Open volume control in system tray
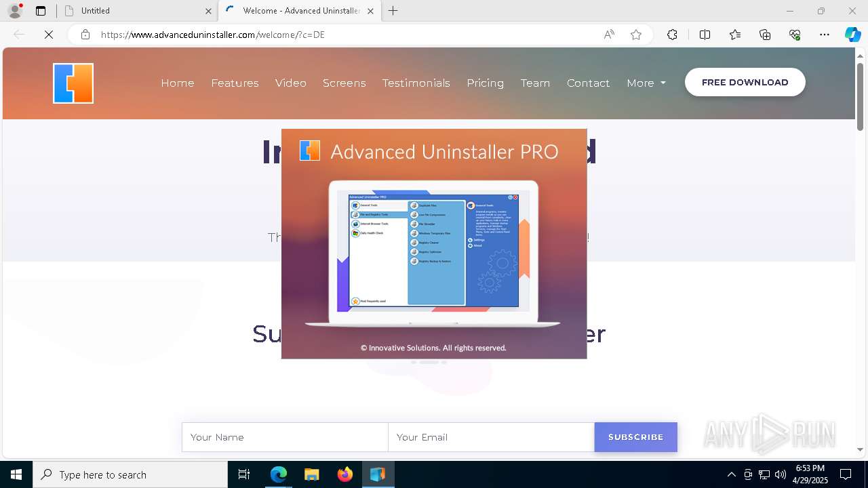This screenshot has width=868, height=488. pyautogui.click(x=781, y=474)
